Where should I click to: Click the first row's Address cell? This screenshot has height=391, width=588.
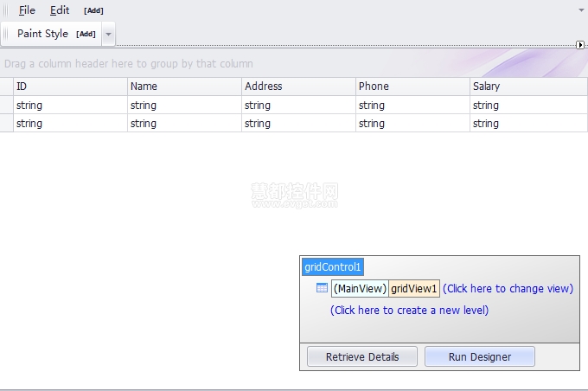pyautogui.click(x=298, y=105)
